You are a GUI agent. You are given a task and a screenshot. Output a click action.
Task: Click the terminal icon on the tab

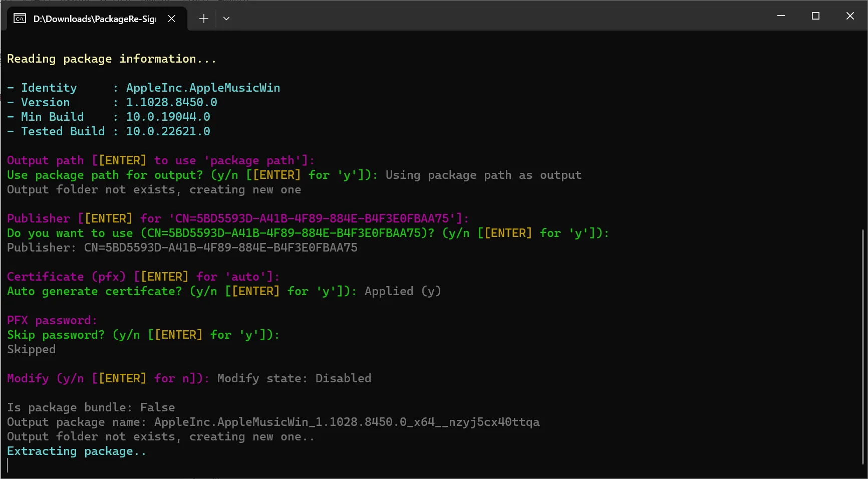click(x=20, y=19)
